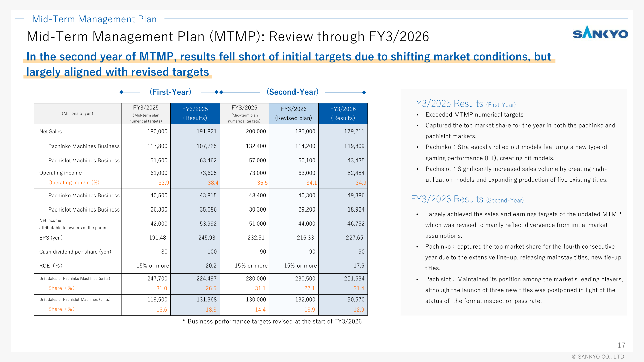Select the net income value 46,752
Viewport: 644px width, 362px height.
(x=356, y=224)
